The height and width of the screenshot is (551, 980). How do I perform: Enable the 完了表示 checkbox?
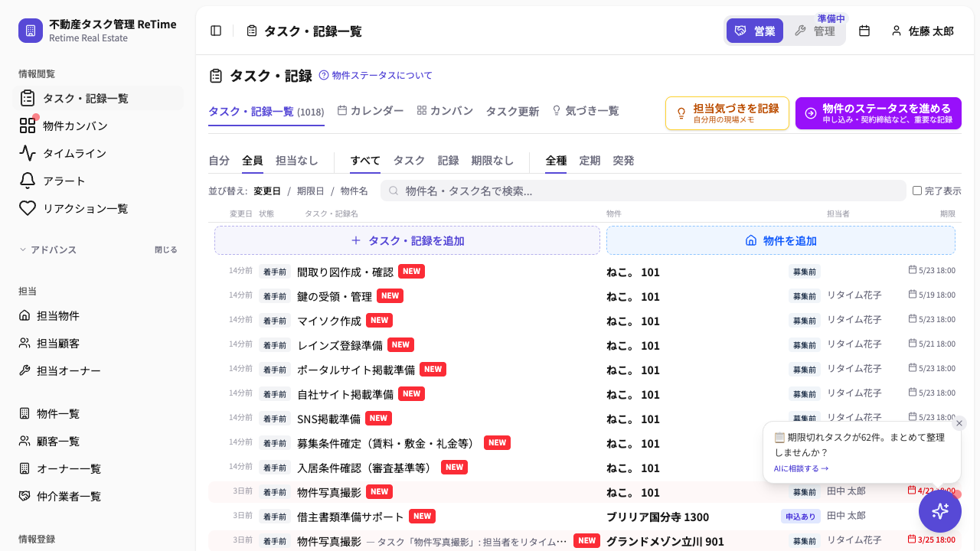[x=917, y=191]
